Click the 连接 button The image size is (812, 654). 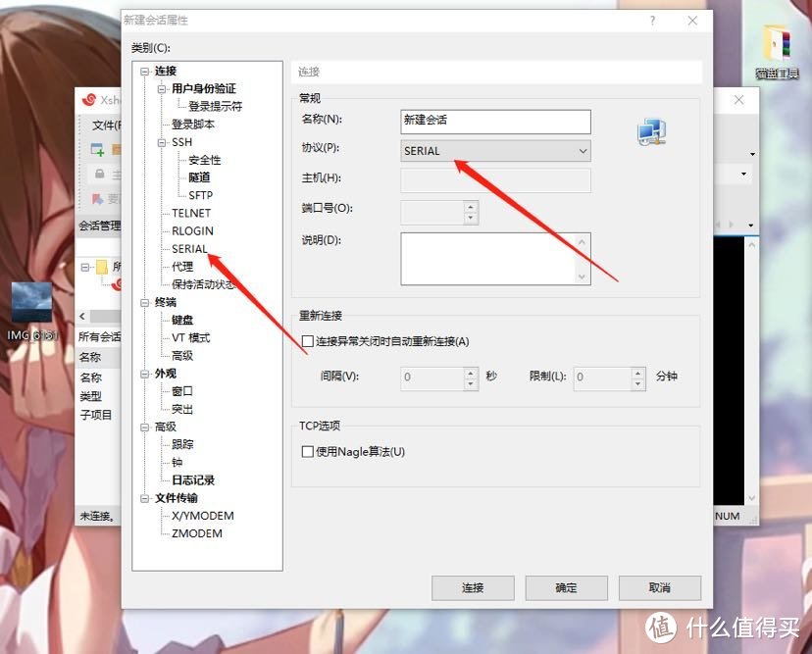coord(473,587)
